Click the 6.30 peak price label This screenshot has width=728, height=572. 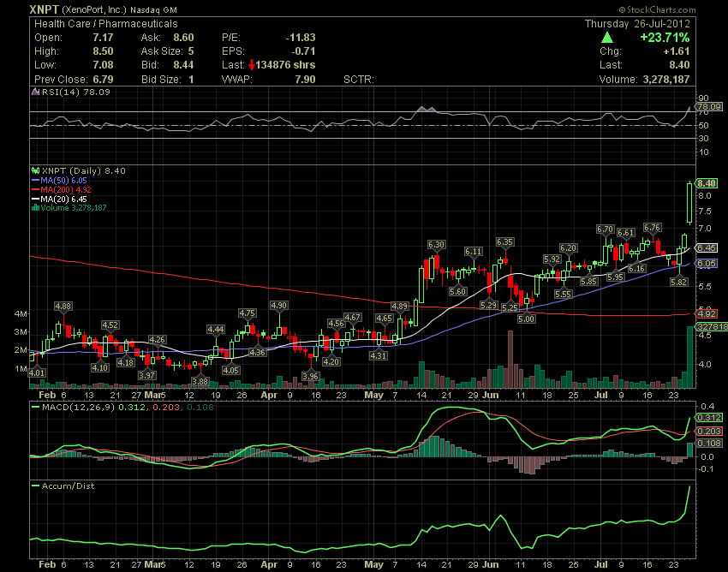436,245
